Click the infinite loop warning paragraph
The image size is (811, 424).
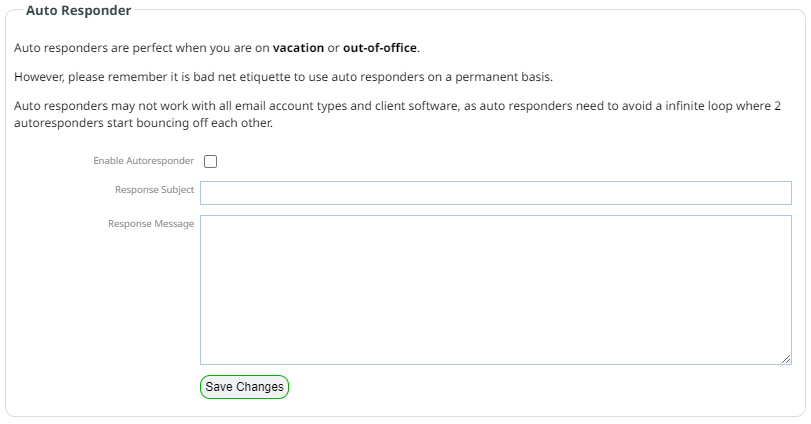pos(397,114)
